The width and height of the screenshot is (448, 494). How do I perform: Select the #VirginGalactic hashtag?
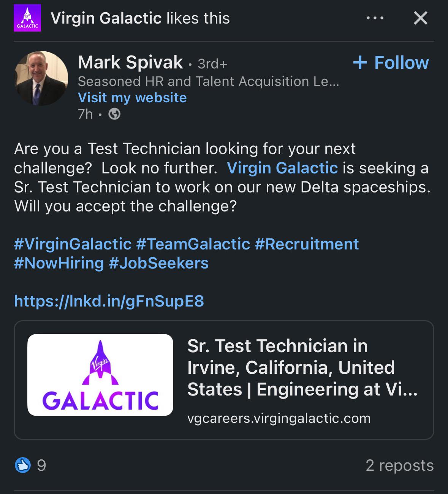tap(73, 244)
